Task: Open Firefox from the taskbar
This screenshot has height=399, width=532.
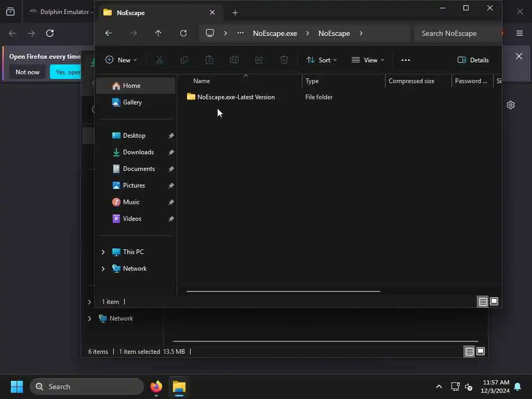Action: click(156, 387)
